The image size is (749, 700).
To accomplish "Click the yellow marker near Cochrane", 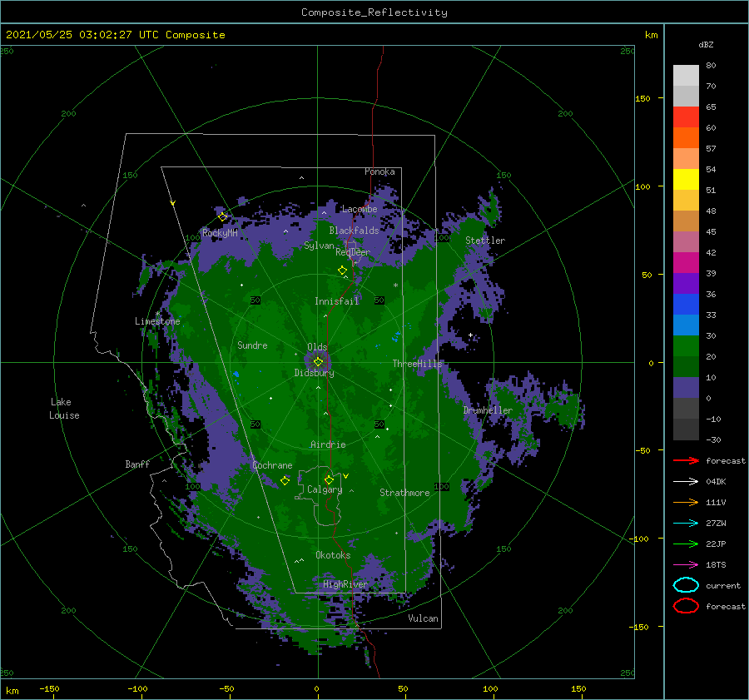I will click(285, 481).
